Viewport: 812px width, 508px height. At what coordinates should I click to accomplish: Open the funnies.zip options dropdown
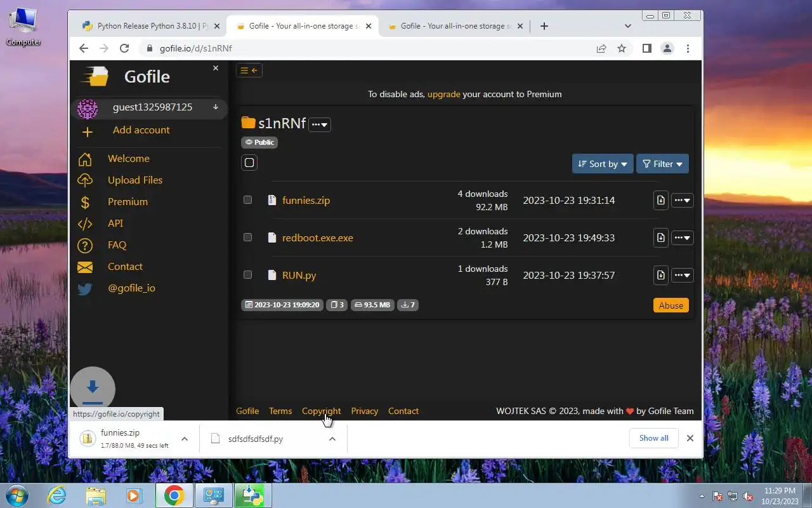click(683, 200)
